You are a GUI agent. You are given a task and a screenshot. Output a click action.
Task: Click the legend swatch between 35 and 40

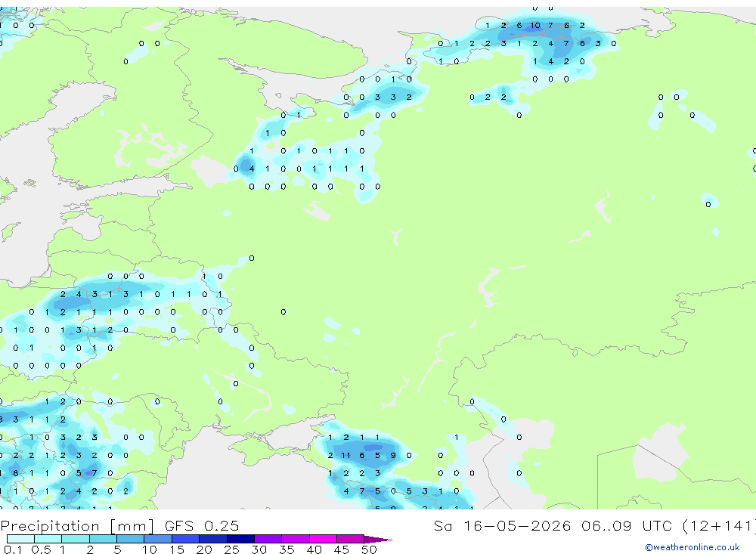click(x=296, y=539)
